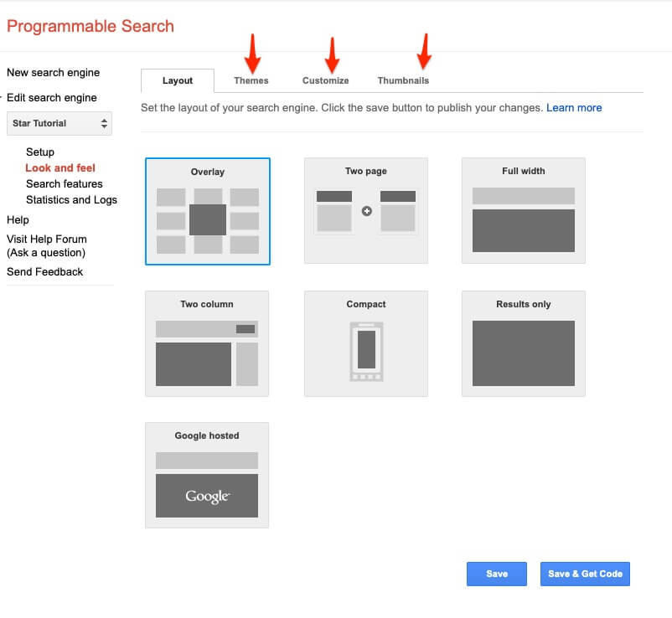Switch to the Layout tab
672x618 pixels.
point(178,80)
